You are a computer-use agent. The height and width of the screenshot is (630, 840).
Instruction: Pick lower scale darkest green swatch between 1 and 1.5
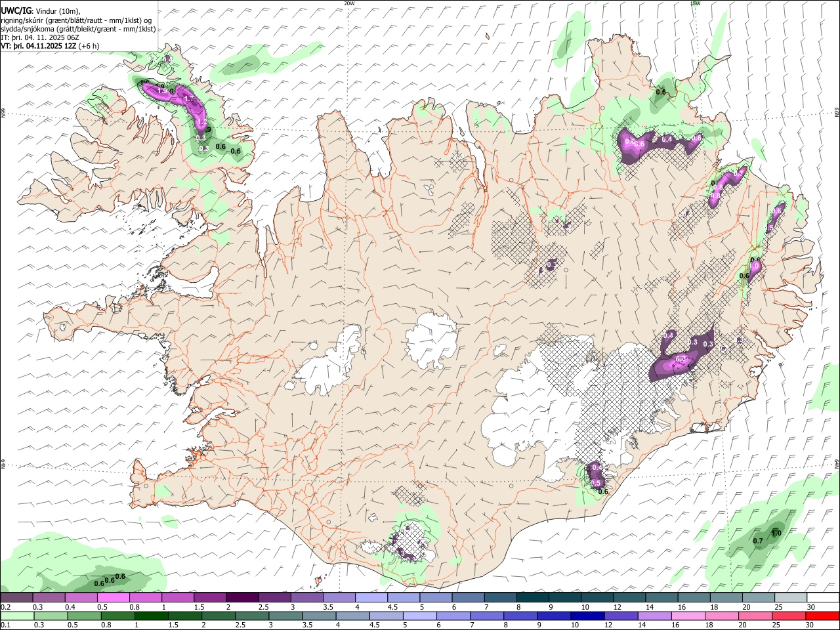pos(151,616)
